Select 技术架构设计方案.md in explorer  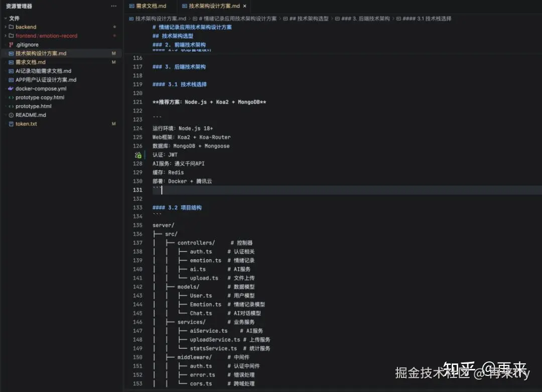tap(41, 53)
